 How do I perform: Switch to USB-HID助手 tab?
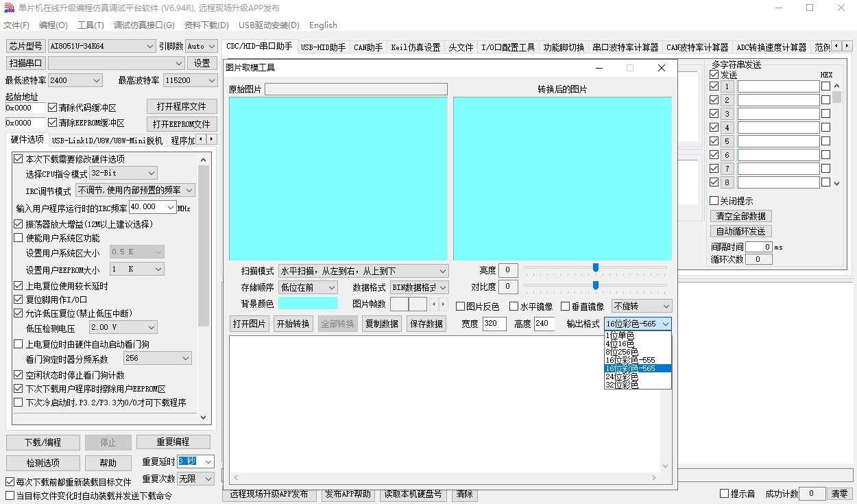click(323, 47)
